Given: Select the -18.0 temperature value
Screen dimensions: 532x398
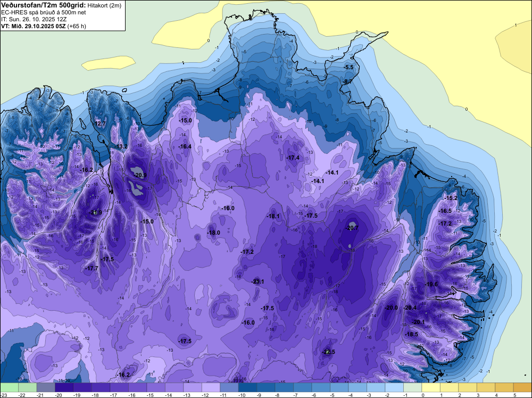Looking at the screenshot, I should [x=213, y=233].
